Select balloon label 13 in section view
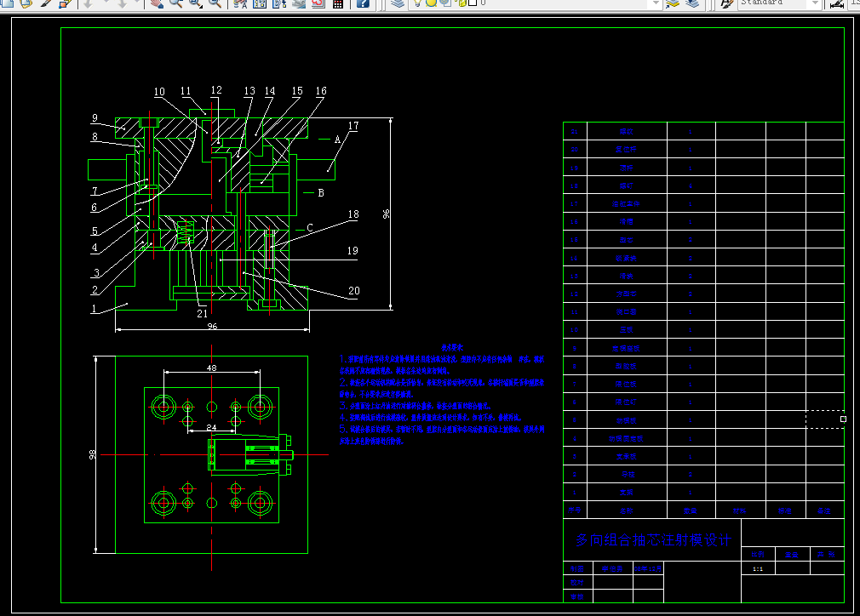Screen dimensions: 860x616 click(x=249, y=90)
